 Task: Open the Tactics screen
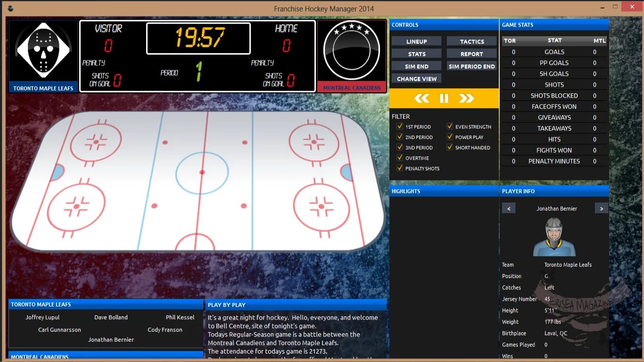(472, 41)
